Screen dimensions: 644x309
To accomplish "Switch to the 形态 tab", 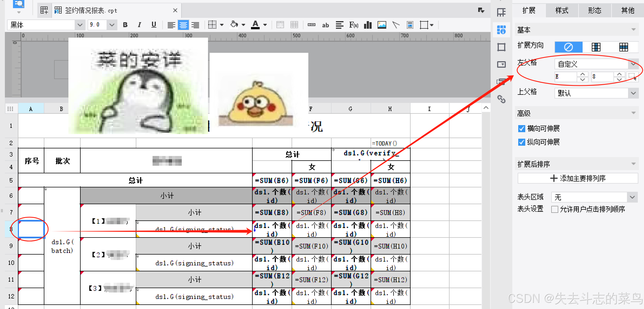I will click(595, 11).
